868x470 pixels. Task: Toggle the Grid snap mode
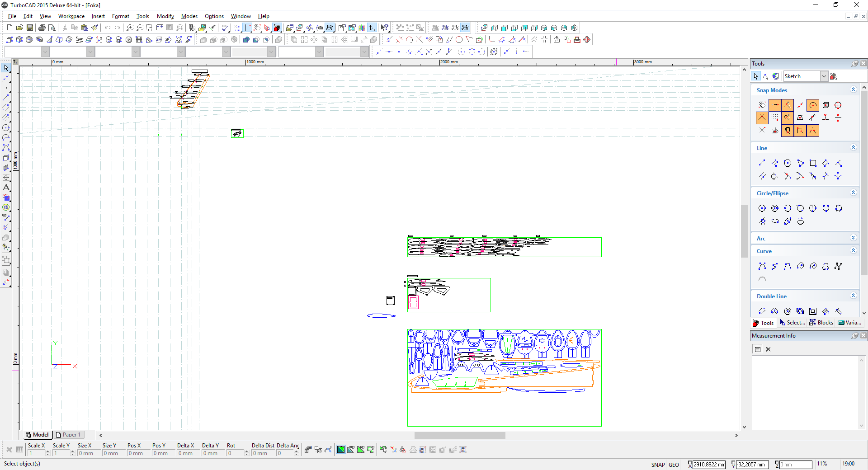pos(775,118)
